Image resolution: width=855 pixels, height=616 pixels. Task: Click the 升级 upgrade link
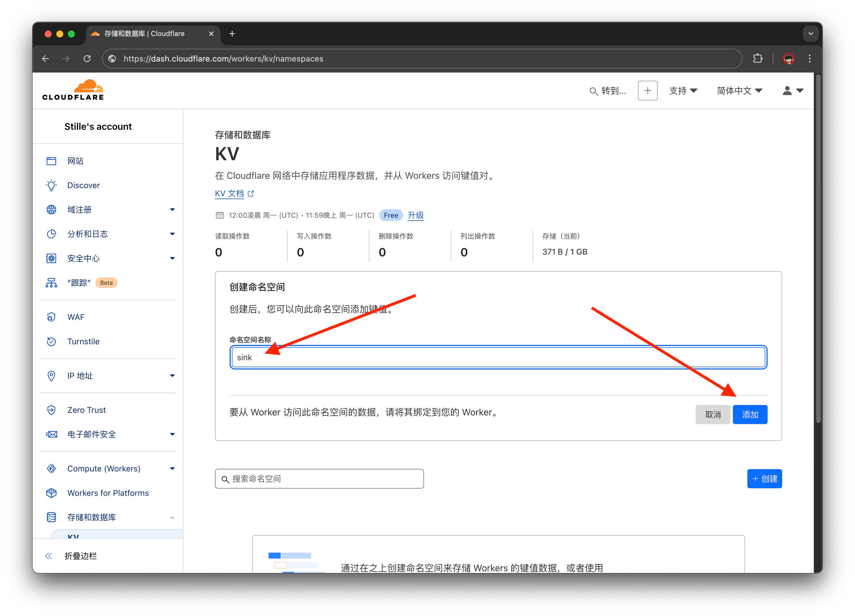[415, 215]
